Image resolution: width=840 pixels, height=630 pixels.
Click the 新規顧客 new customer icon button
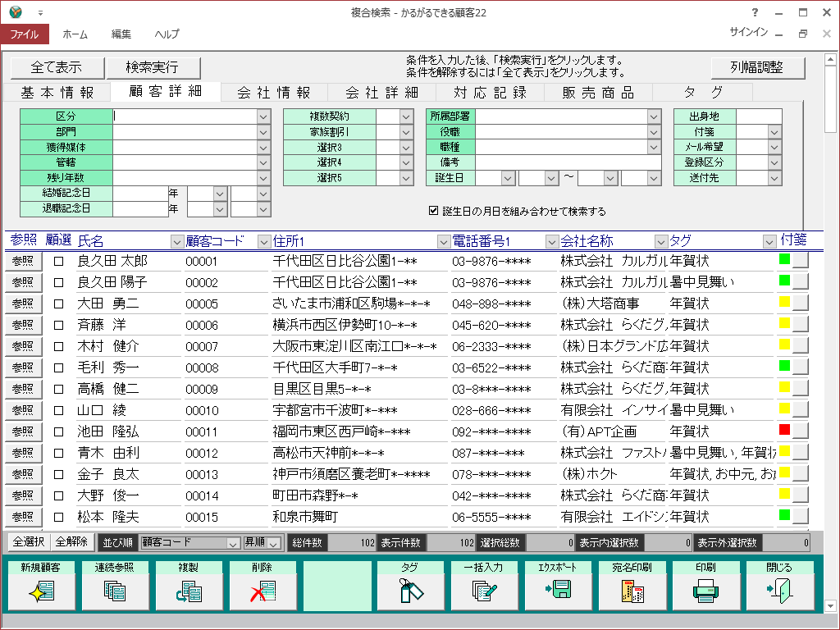coord(41,585)
